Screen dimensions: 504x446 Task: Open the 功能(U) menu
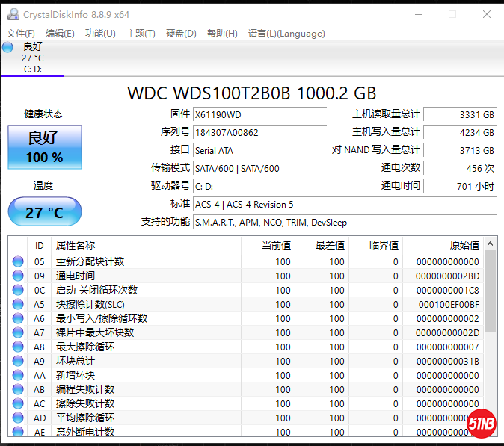tap(100, 34)
